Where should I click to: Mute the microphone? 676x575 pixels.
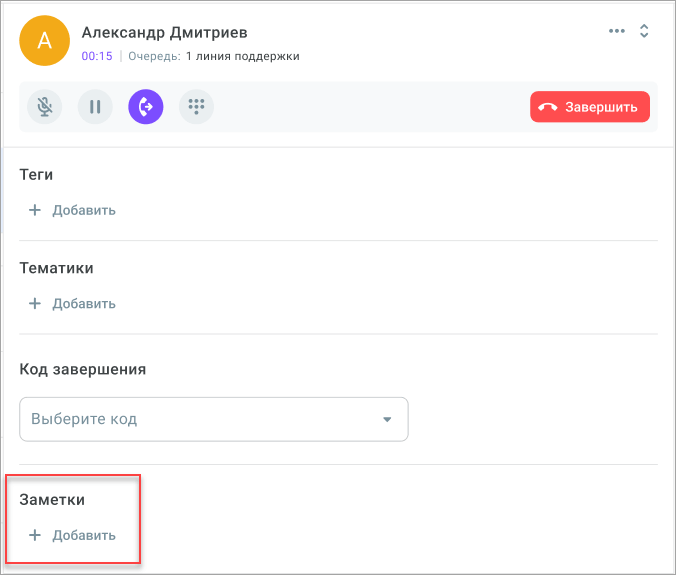coord(44,106)
